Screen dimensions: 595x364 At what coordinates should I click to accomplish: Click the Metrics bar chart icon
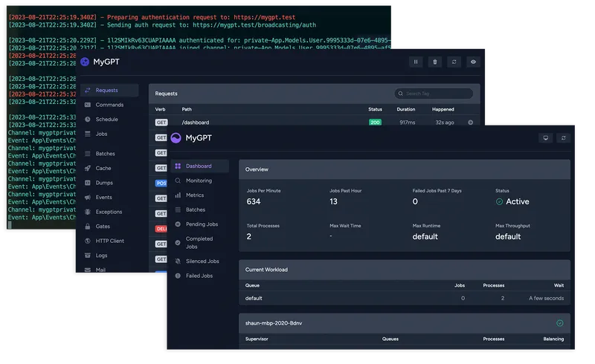(x=178, y=195)
